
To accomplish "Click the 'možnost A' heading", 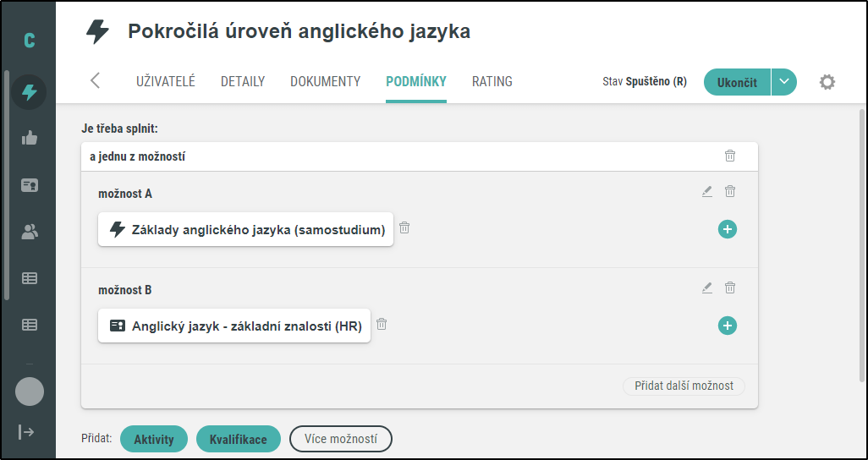I will (125, 194).
